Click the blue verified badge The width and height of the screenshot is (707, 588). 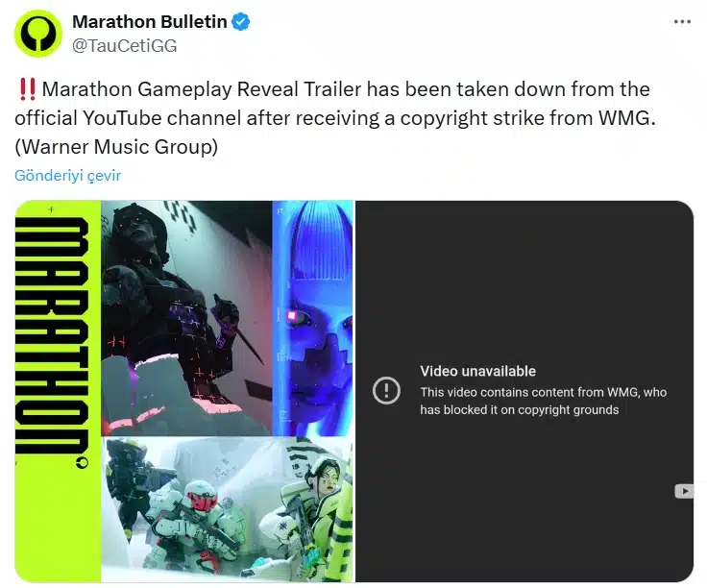(x=240, y=22)
